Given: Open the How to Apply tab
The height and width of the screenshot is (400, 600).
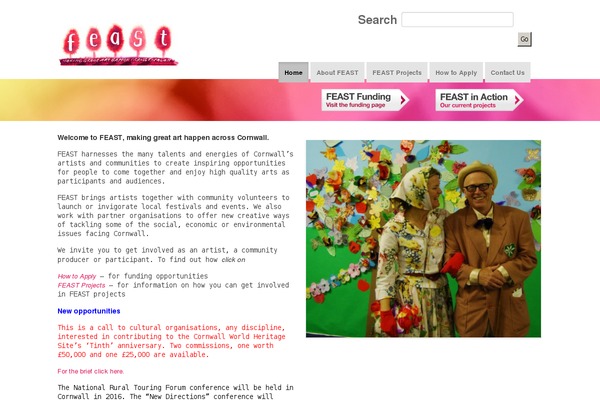Looking at the screenshot, I should pos(456,72).
